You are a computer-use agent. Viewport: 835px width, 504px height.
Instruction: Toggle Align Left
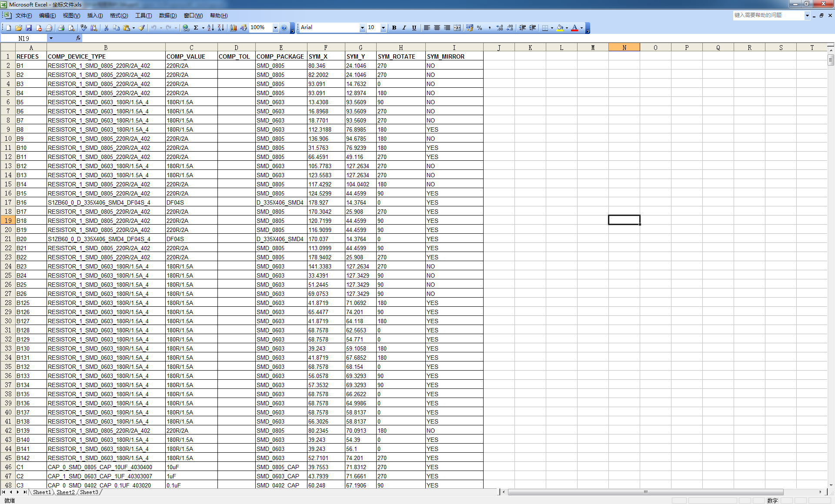(427, 28)
